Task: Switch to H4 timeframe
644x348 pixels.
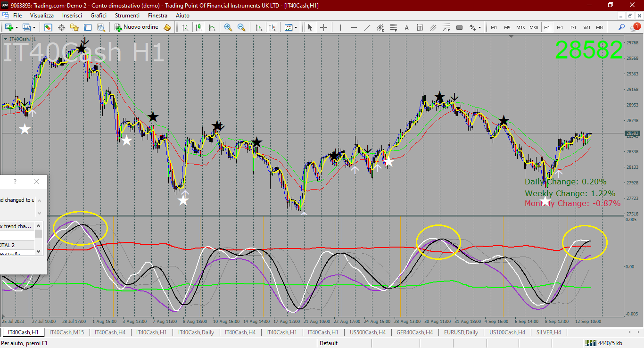Action: [x=560, y=27]
